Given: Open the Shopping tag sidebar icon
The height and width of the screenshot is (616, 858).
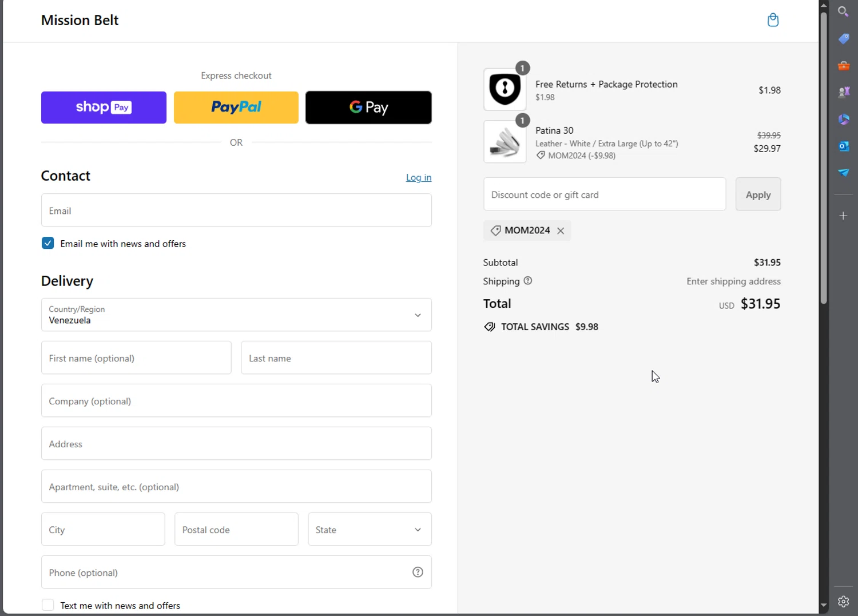Looking at the screenshot, I should [x=843, y=38].
